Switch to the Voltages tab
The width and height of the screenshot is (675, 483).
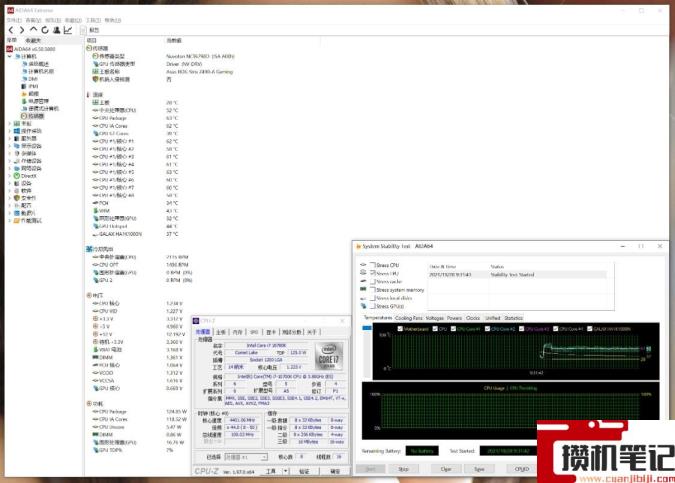434,318
